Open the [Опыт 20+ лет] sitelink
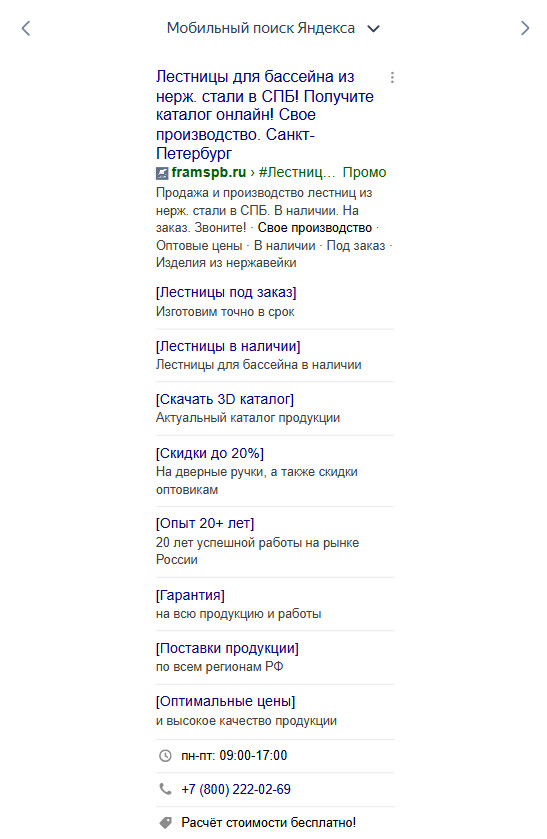The height and width of the screenshot is (839, 547). (x=205, y=523)
